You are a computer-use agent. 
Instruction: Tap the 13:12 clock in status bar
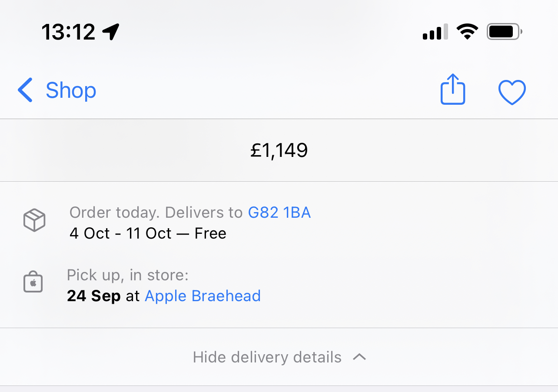point(68,32)
